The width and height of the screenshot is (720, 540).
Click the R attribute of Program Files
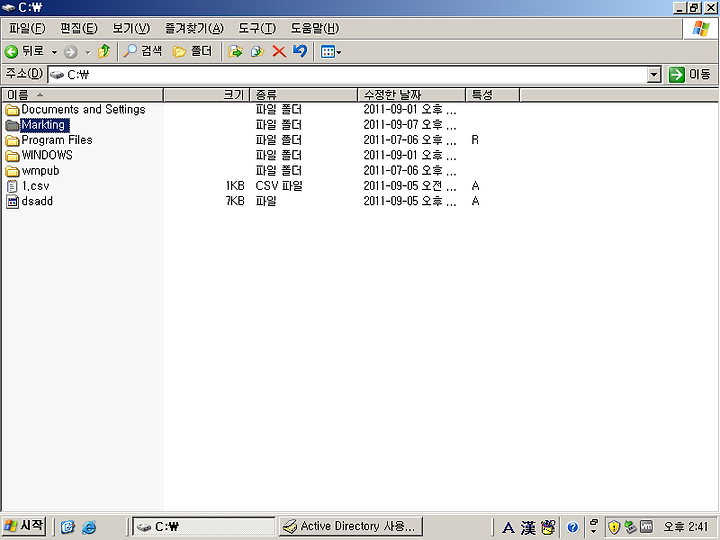pos(475,140)
